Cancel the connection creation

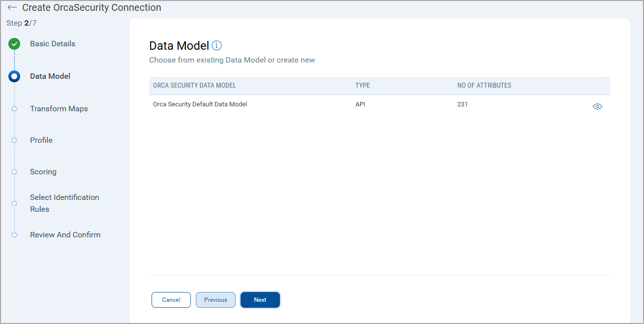tap(171, 300)
